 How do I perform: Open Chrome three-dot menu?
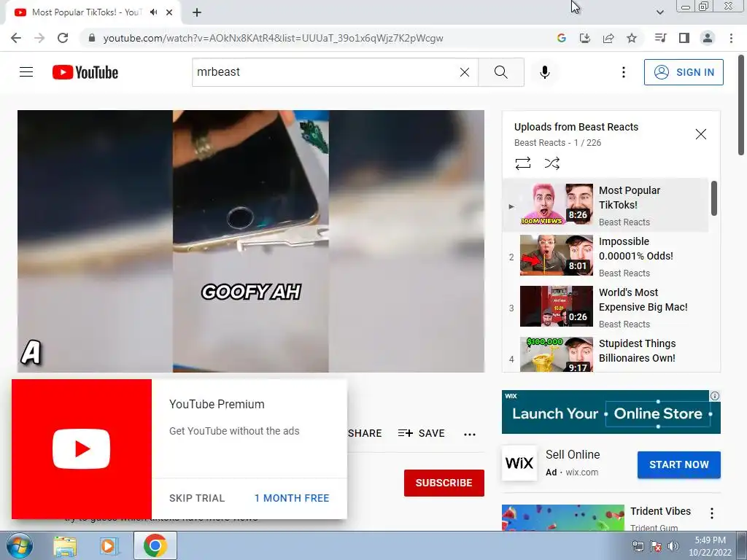pyautogui.click(x=731, y=38)
